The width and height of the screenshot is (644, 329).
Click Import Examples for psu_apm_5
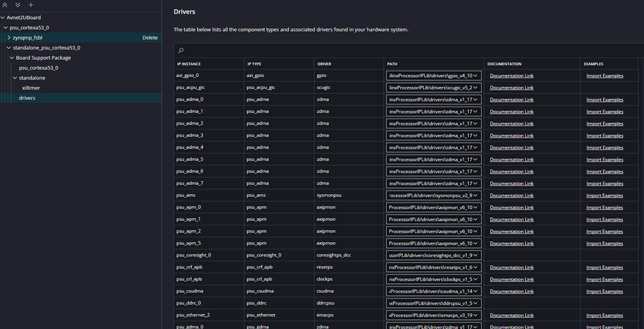point(605,243)
